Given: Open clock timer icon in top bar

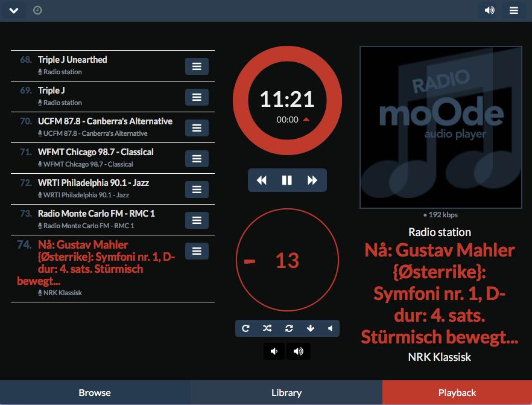Looking at the screenshot, I should click(x=37, y=10).
